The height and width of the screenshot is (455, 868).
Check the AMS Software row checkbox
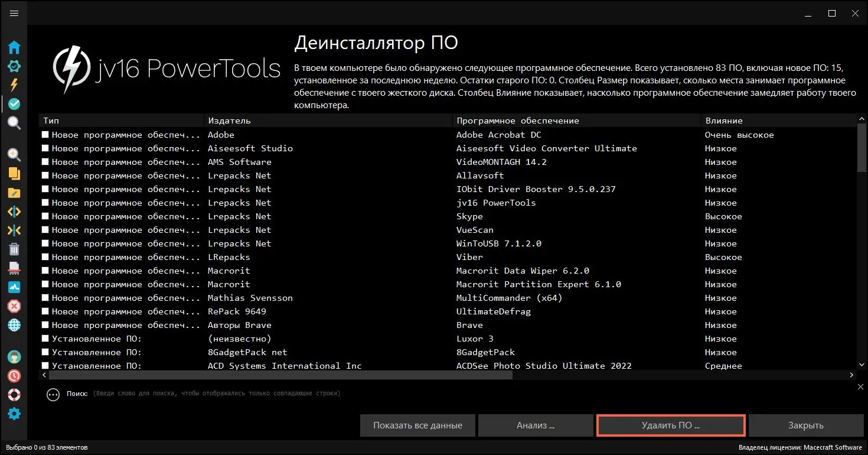coord(45,162)
